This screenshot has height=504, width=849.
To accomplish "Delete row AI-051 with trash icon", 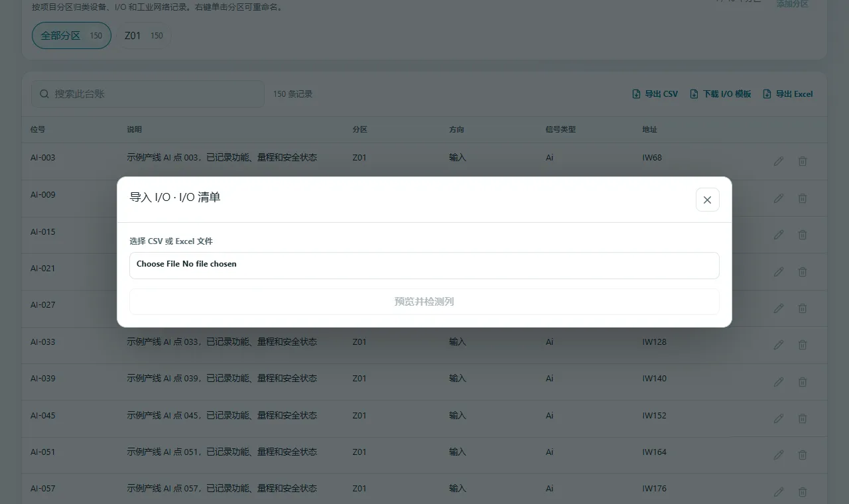I will 803,455.
